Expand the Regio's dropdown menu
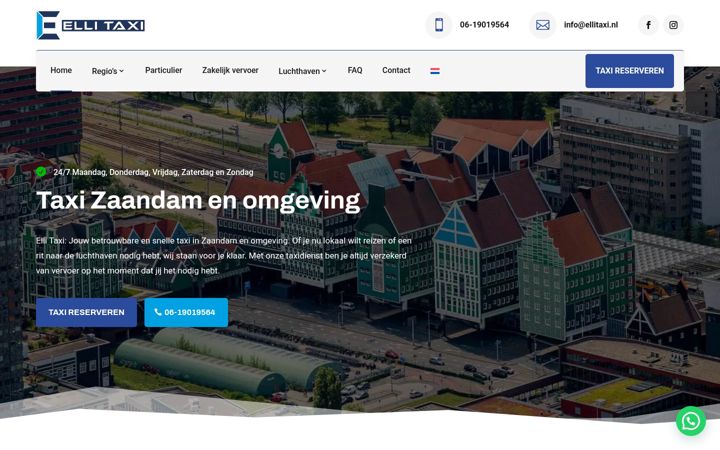 pos(108,71)
